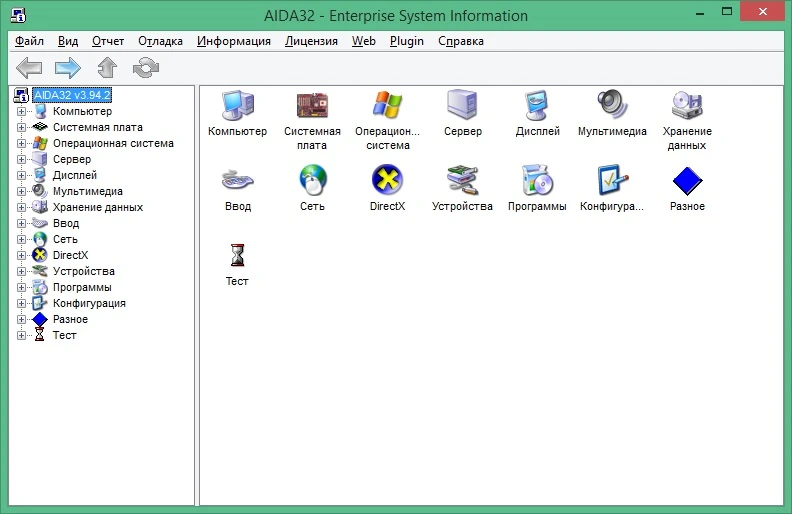Expand the Операционная система tree node
The width and height of the screenshot is (792, 514).
pyautogui.click(x=21, y=143)
